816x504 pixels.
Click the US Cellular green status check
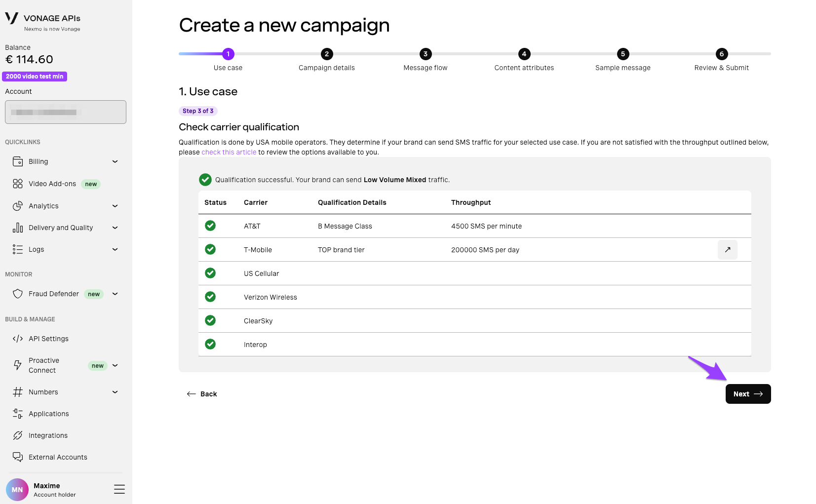[x=210, y=273]
